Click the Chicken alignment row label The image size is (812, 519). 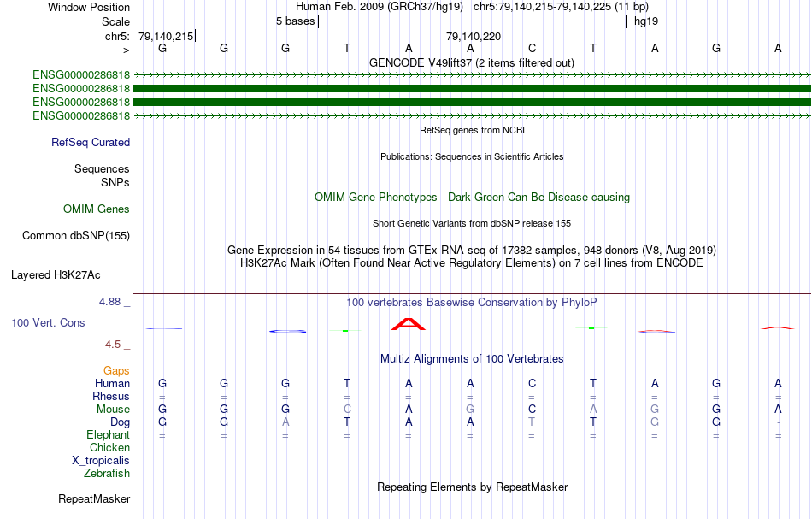[109, 447]
